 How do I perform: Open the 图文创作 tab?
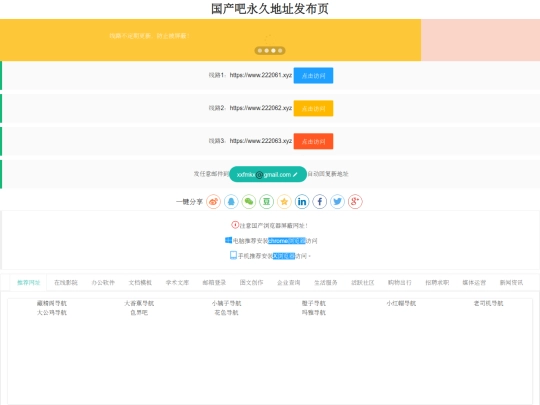tap(251, 283)
